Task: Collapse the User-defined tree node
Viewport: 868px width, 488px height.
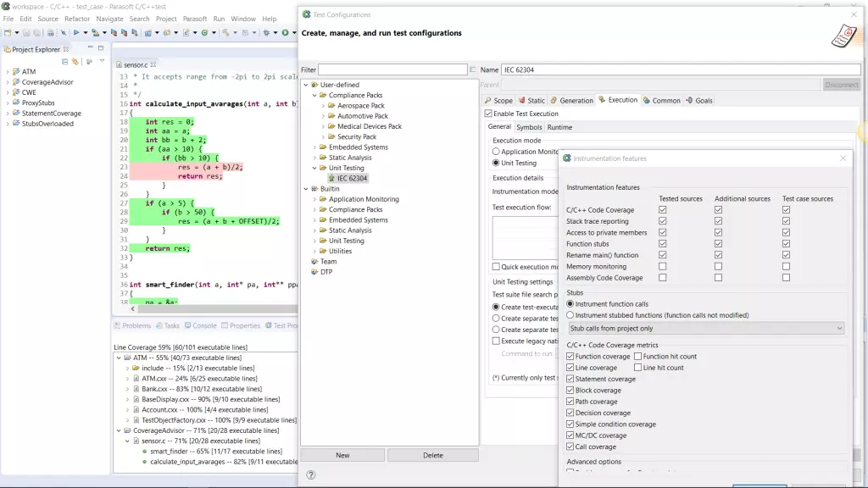Action: pyautogui.click(x=306, y=86)
